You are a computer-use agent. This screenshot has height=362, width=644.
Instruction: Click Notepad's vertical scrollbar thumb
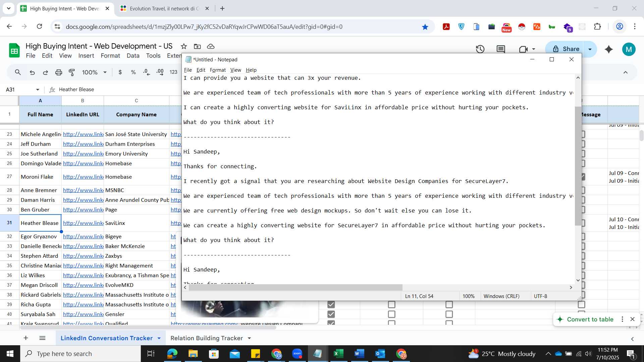(x=578, y=166)
